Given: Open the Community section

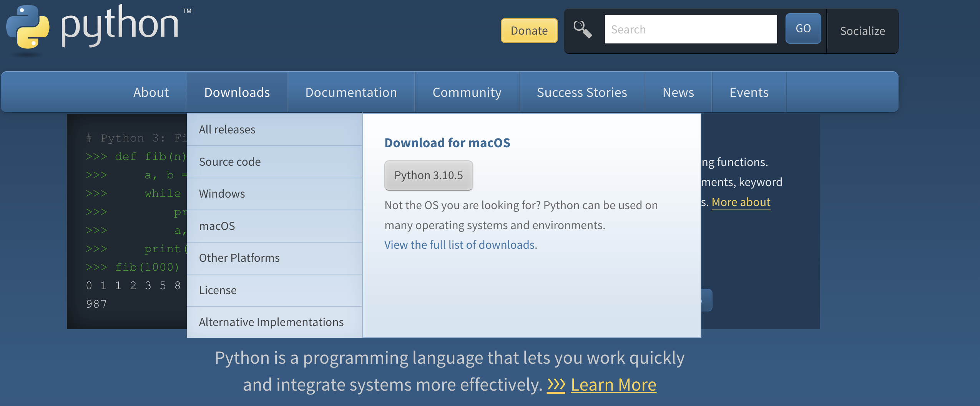Looking at the screenshot, I should click(x=467, y=92).
